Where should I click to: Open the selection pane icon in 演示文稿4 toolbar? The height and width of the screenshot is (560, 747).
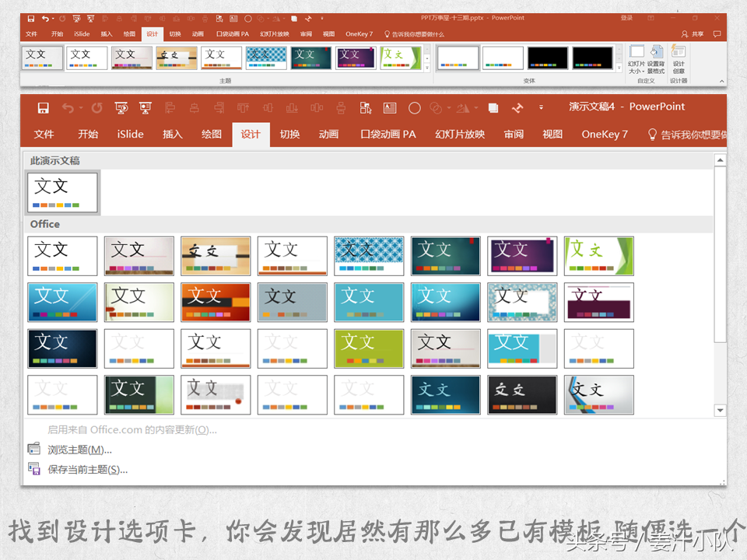pos(366,108)
